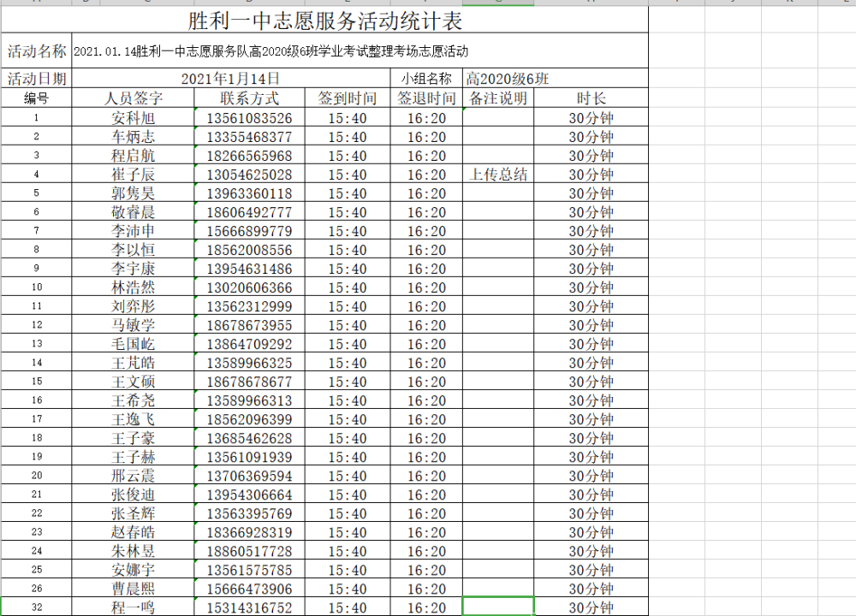856x616 pixels.
Task: Select phone number 13561083526
Action: (x=249, y=117)
